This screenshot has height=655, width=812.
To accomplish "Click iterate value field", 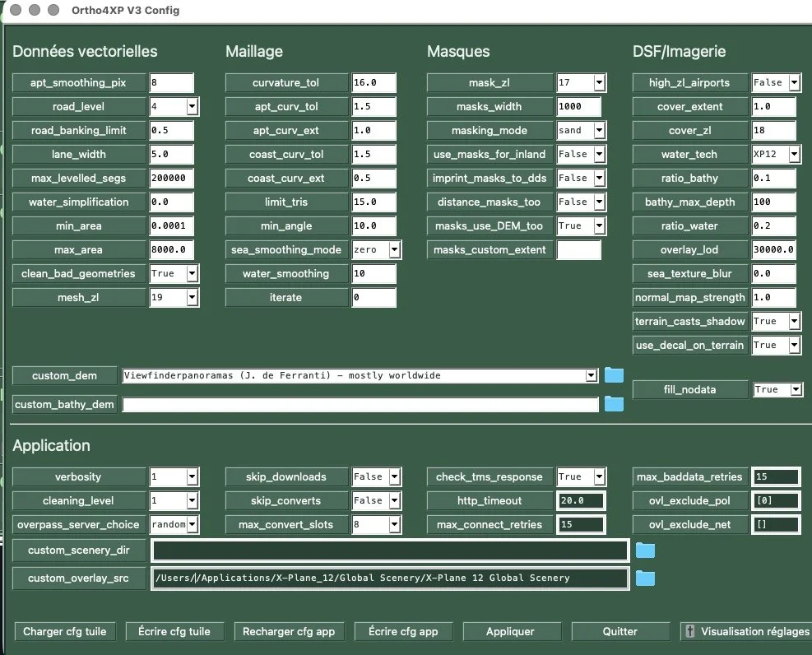I will pyautogui.click(x=374, y=297).
